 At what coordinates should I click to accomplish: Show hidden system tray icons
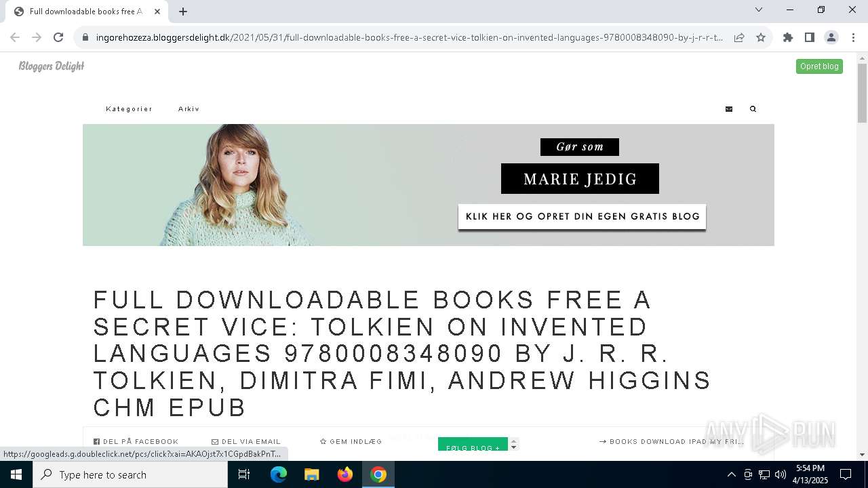731,474
